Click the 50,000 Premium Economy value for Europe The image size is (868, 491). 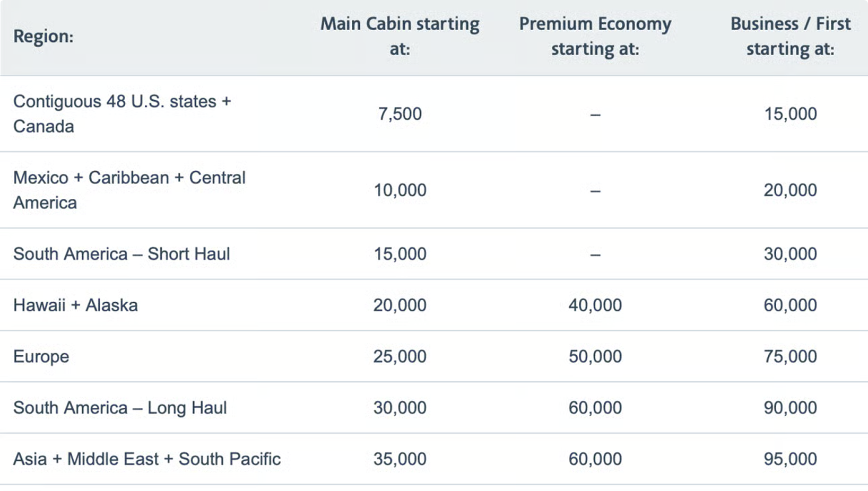pos(595,356)
